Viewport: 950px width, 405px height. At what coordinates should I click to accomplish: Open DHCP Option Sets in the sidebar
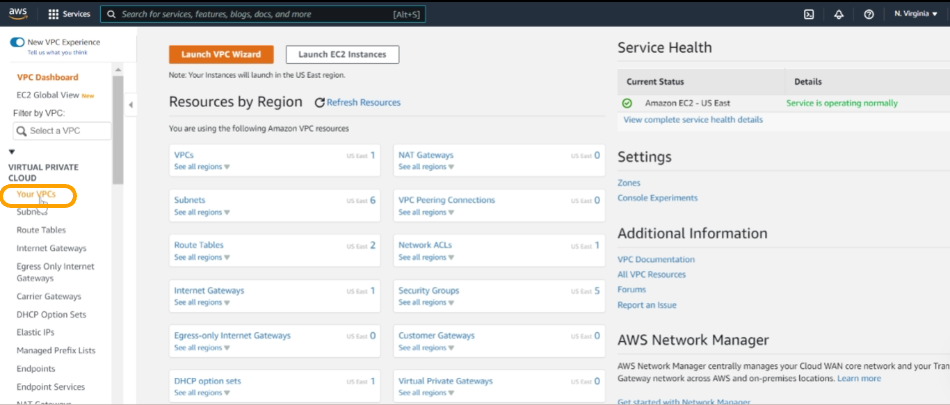pos(51,315)
